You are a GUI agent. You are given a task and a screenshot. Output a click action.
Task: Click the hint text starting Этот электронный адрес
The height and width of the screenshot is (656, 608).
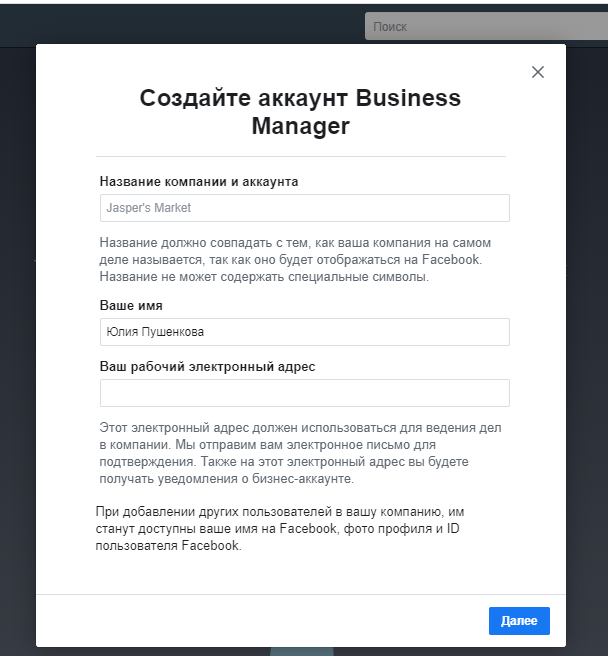click(x=300, y=453)
